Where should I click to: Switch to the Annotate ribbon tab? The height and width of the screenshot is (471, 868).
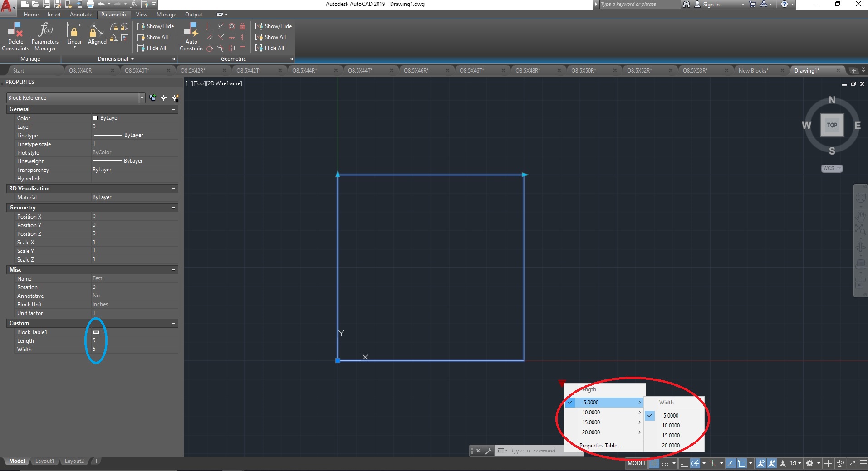coord(81,14)
